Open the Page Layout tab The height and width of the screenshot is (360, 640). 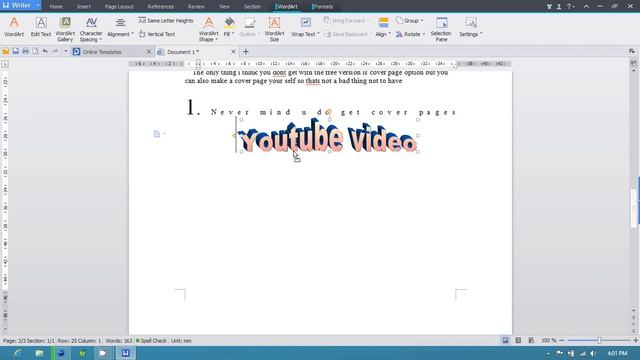119,7
